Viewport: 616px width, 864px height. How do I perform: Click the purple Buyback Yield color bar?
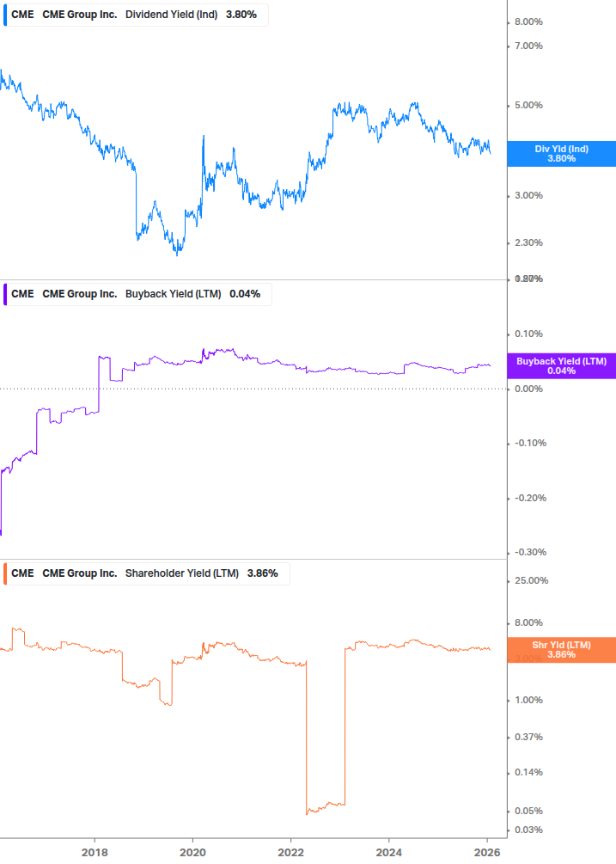click(5, 293)
